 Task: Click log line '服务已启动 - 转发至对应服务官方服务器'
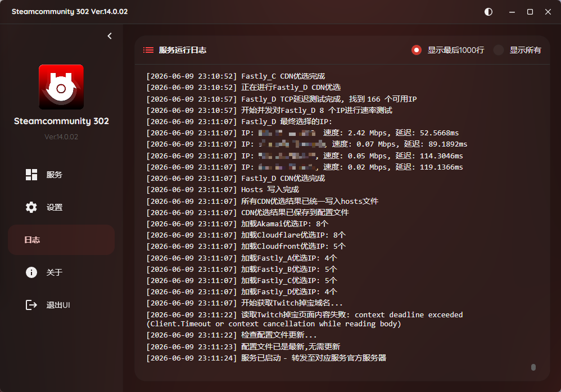pyautogui.click(x=266, y=358)
